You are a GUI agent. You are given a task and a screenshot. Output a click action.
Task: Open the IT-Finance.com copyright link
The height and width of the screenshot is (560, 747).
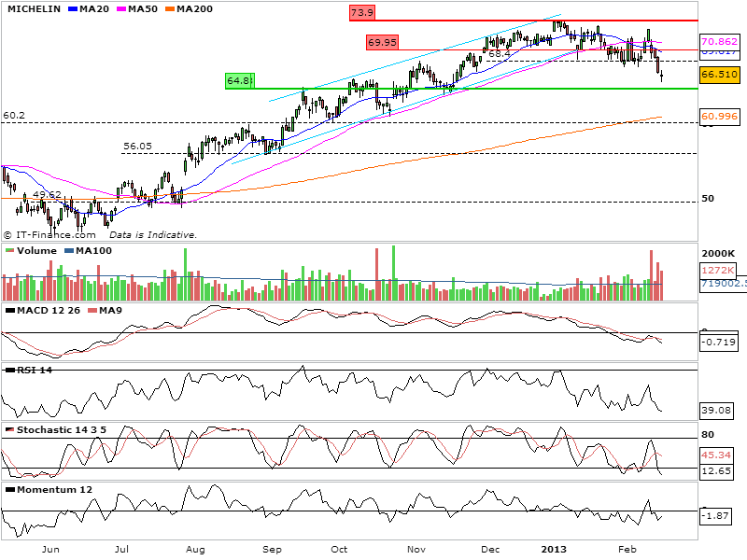(49, 235)
